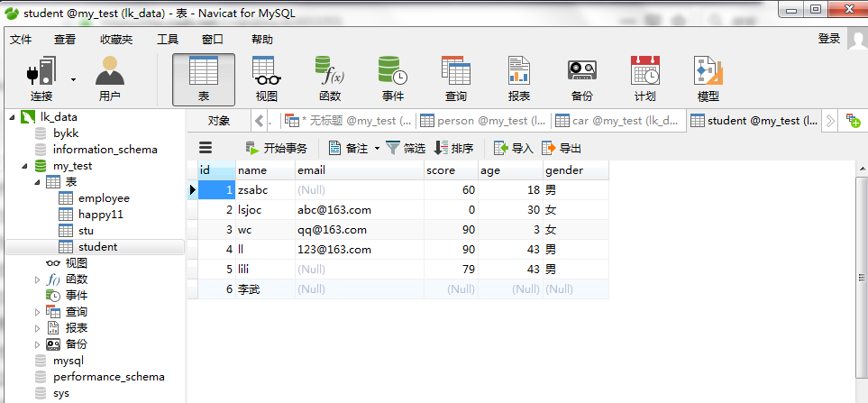The image size is (868, 403).
Task: Open the 函数 functions toolbar icon
Action: 330,79
